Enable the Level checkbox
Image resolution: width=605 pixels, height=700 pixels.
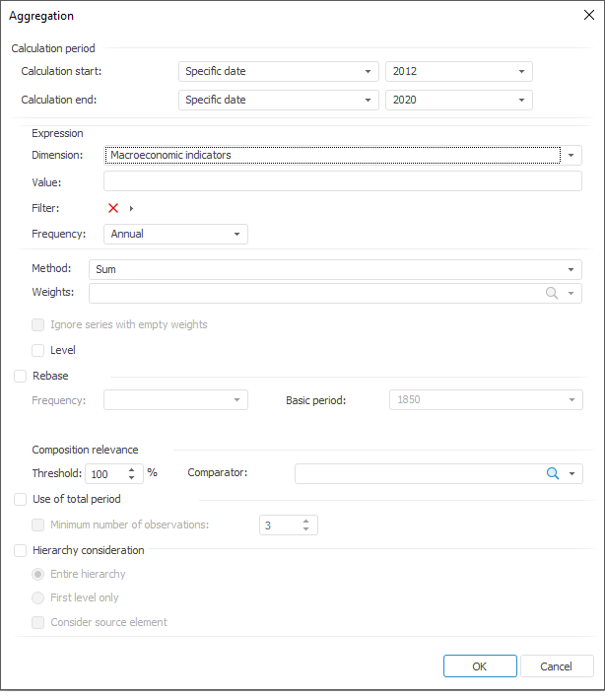pos(38,350)
